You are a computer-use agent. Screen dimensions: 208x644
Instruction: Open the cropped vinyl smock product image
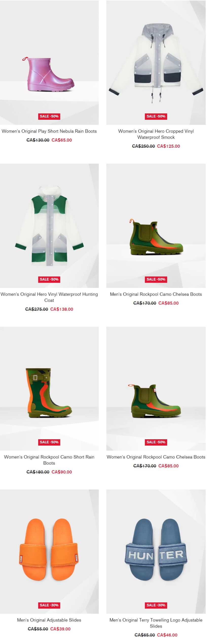pyautogui.click(x=156, y=62)
